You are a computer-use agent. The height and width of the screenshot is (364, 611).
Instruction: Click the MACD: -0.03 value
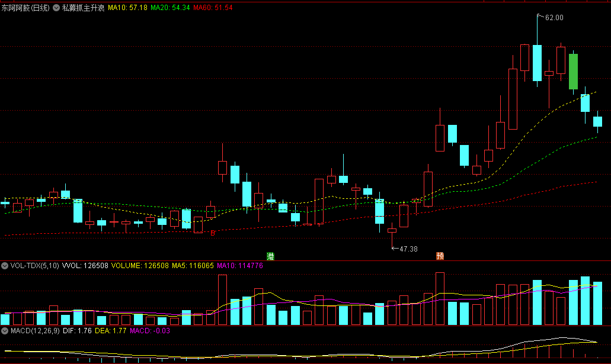point(150,331)
